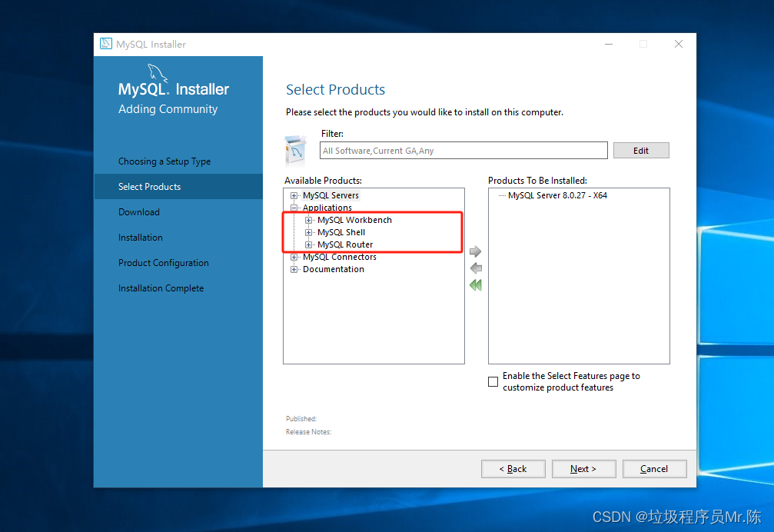Expand the MySQL Shell node
774x532 pixels.
click(x=308, y=232)
